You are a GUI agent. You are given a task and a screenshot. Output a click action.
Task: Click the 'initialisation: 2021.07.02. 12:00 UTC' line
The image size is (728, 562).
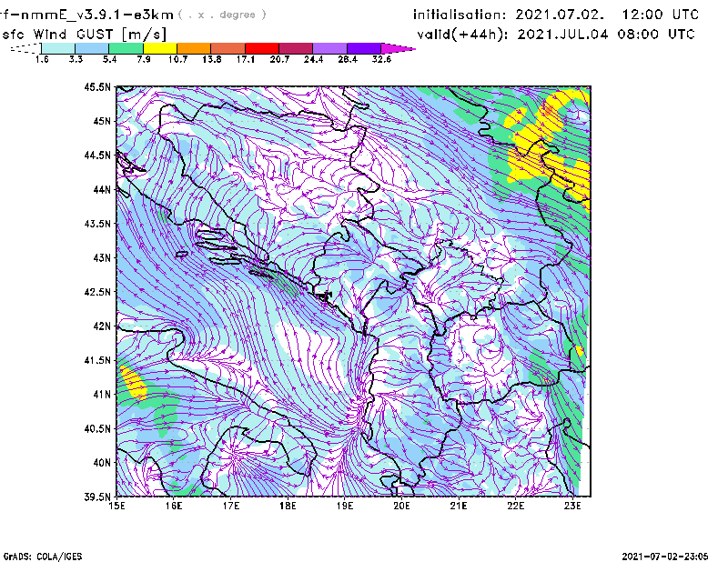556,15
